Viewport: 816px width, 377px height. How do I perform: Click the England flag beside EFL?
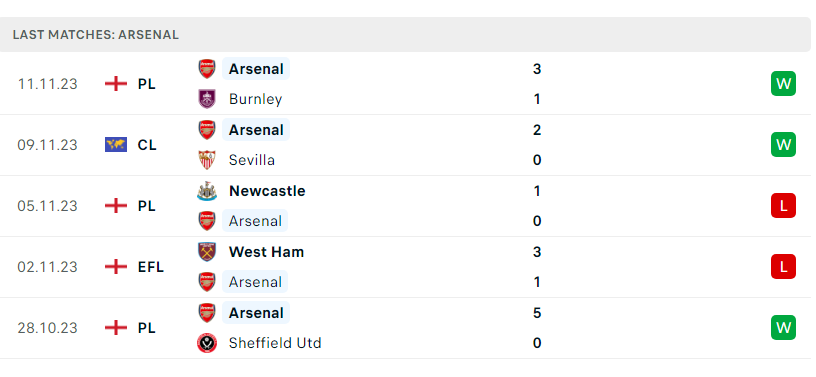pos(116,267)
